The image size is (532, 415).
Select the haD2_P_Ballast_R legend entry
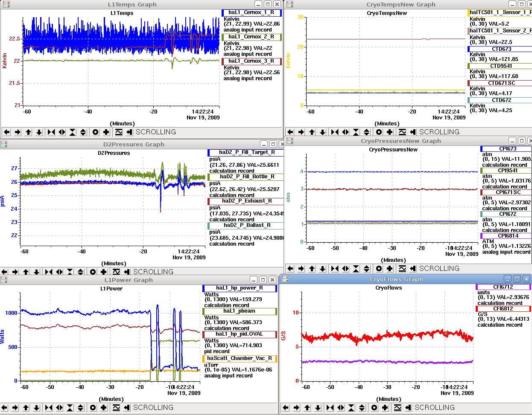click(246, 226)
